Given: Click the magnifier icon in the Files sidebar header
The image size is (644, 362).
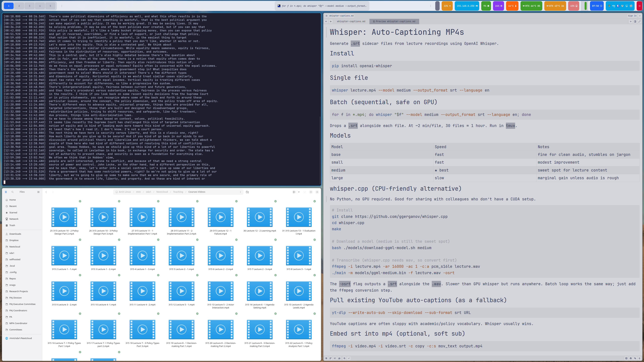Looking at the screenshot, I should [x=12, y=192].
